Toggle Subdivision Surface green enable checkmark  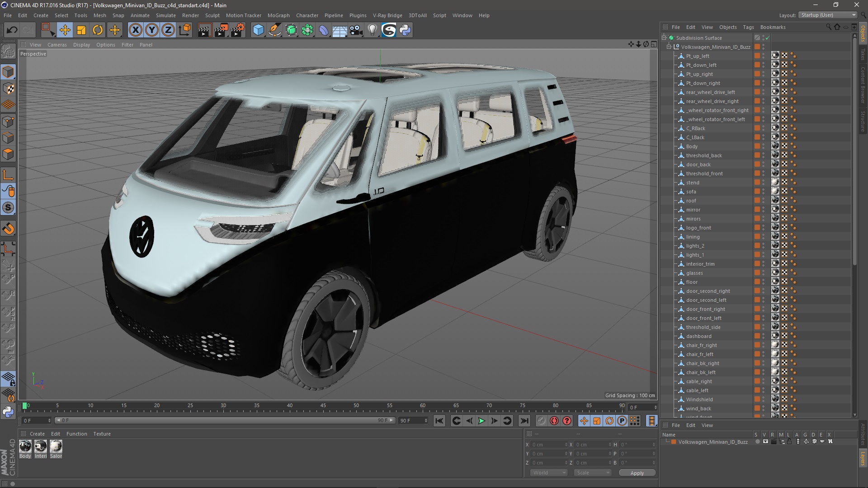click(x=767, y=38)
